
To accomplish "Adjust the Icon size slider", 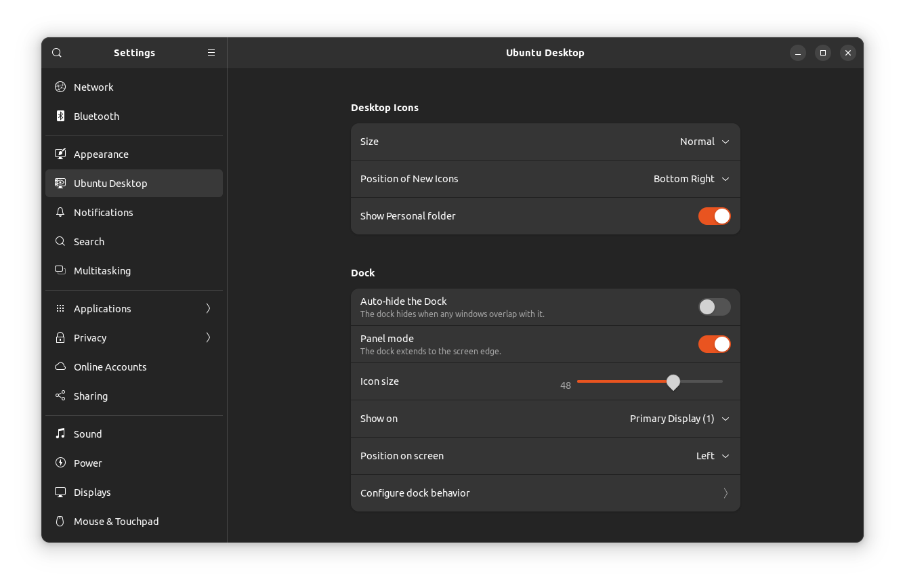I will [x=673, y=382].
